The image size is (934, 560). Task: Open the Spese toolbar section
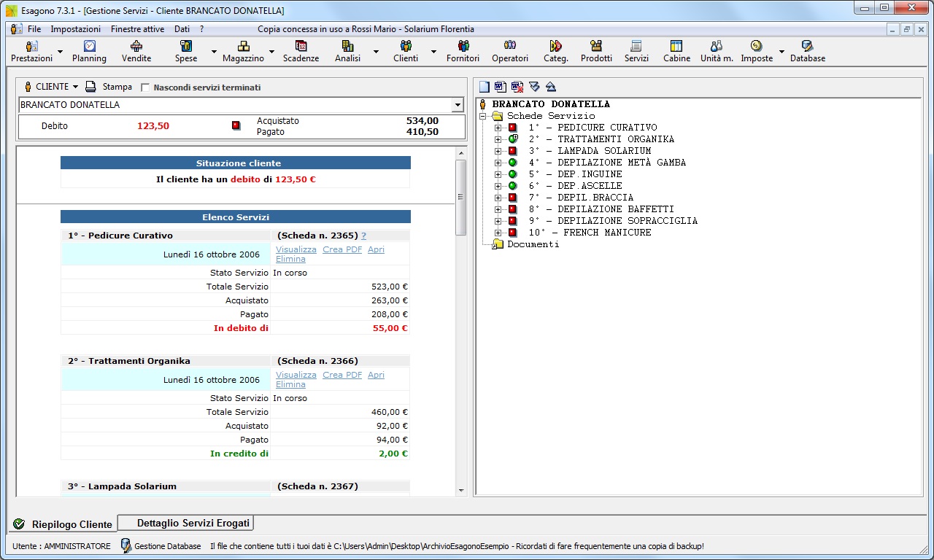tap(186, 51)
